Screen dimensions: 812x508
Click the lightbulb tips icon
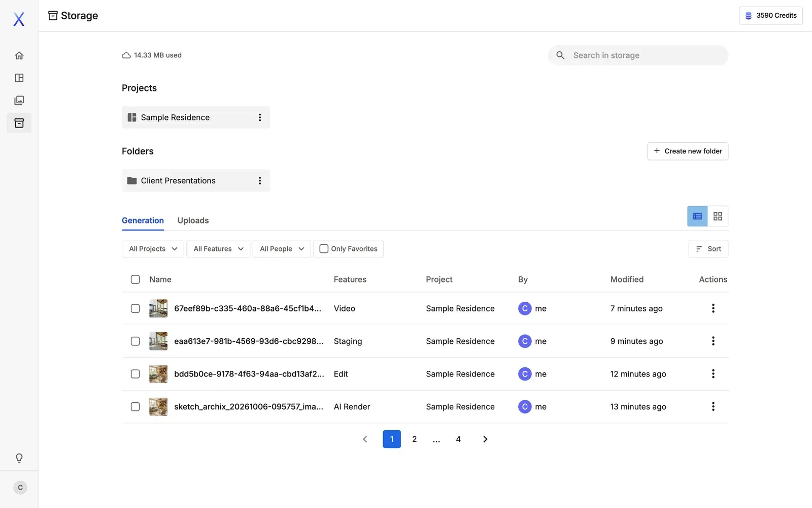click(x=19, y=458)
